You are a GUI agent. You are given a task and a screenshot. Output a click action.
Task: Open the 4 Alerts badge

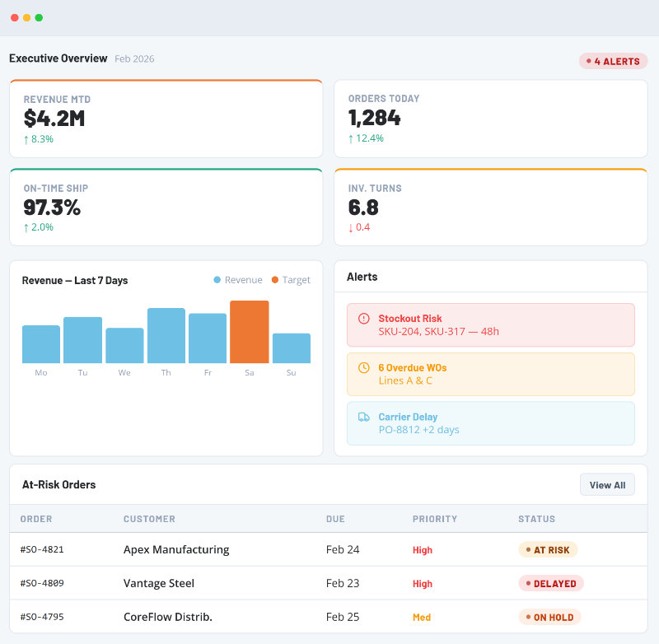point(613,61)
